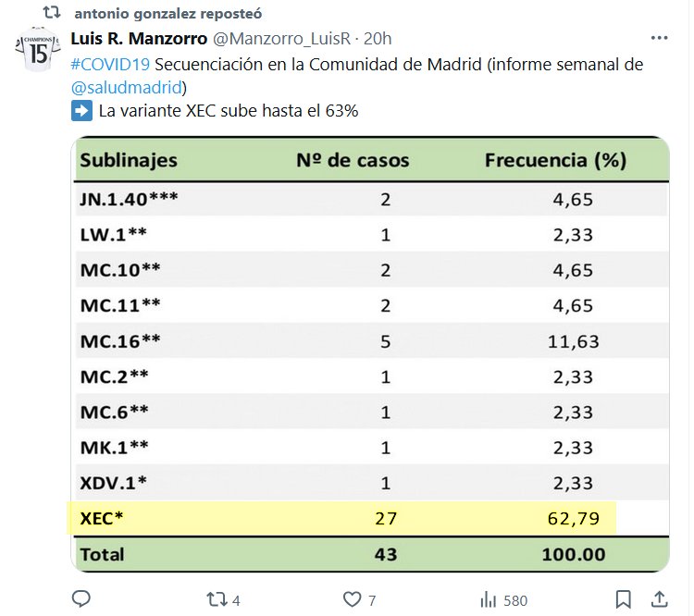This screenshot has width=694, height=616.
Task: Bookmark this tweet
Action: [624, 599]
